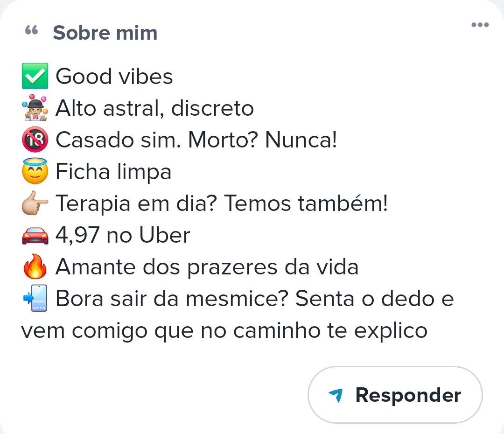Tap the 'Alto astral, discreto' line
This screenshot has height=434, width=504.
[x=154, y=108]
